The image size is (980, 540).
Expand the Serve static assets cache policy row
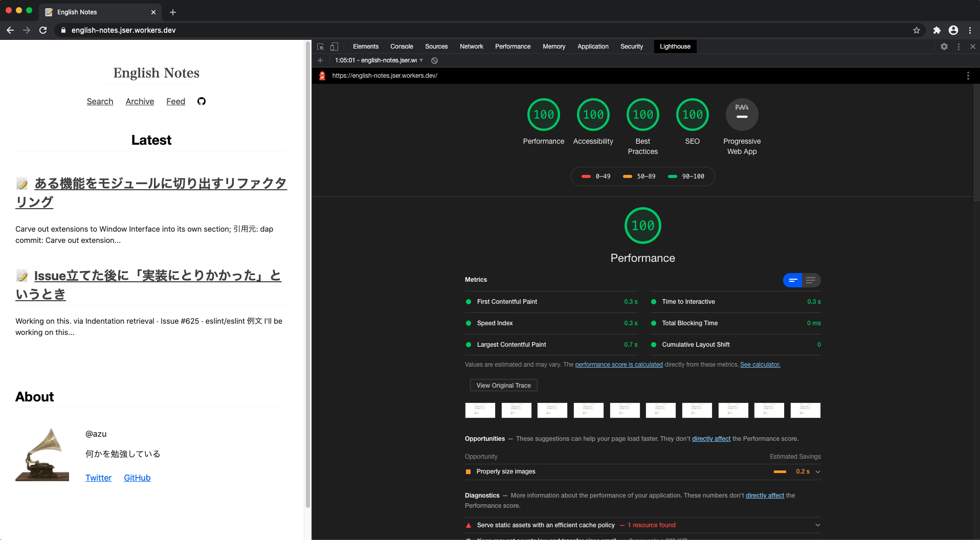click(643, 525)
